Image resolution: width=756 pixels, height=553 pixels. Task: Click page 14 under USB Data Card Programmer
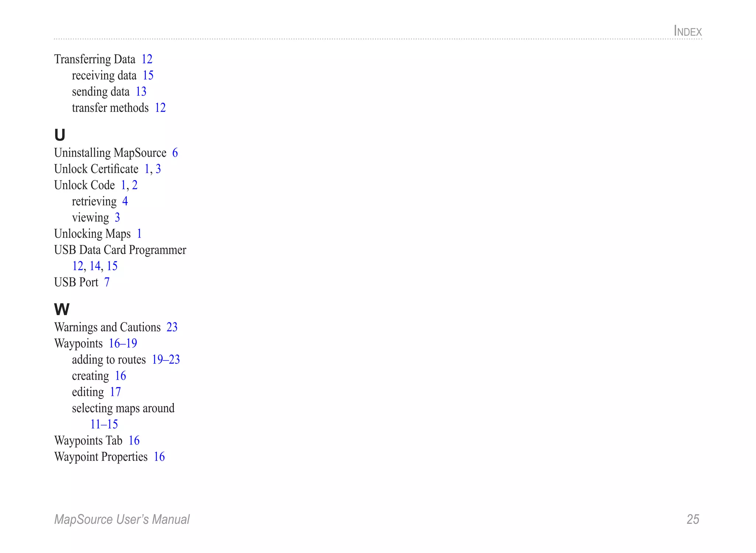coord(95,266)
